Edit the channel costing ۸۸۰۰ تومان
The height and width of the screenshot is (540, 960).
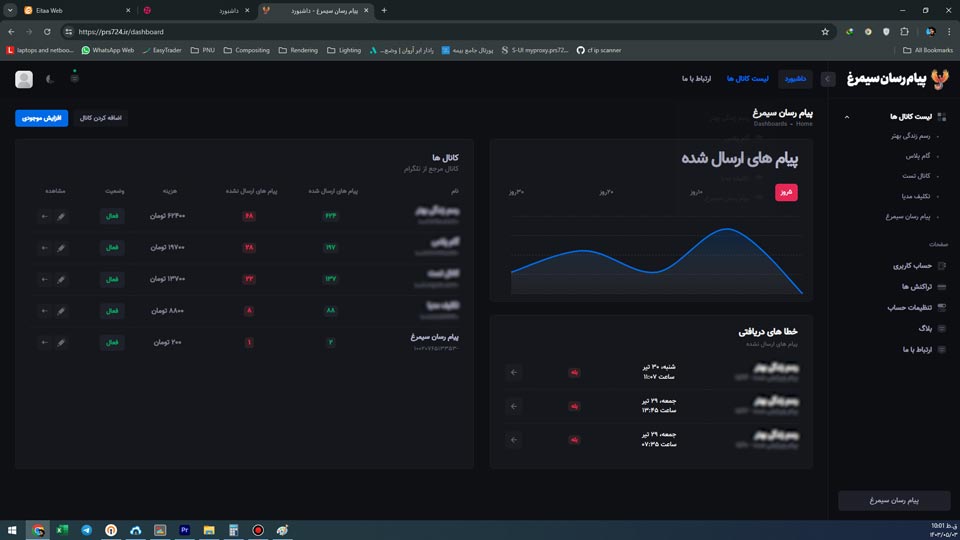(61, 311)
